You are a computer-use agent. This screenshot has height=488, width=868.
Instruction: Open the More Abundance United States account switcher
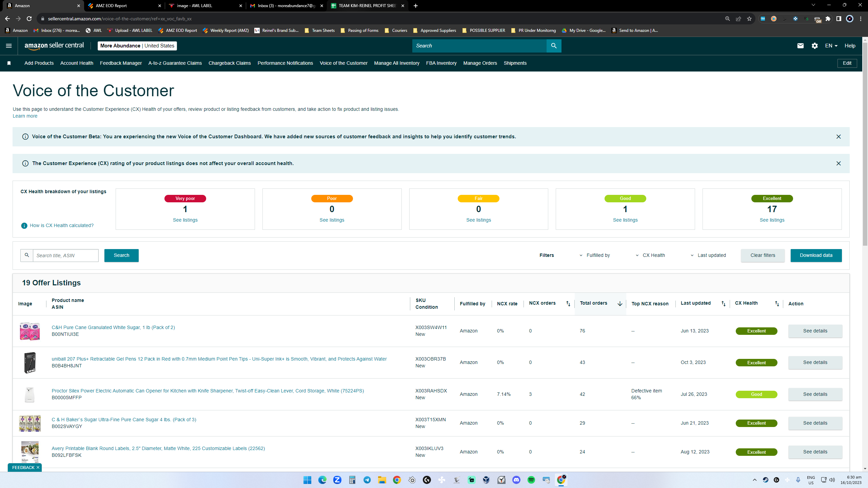[137, 46]
